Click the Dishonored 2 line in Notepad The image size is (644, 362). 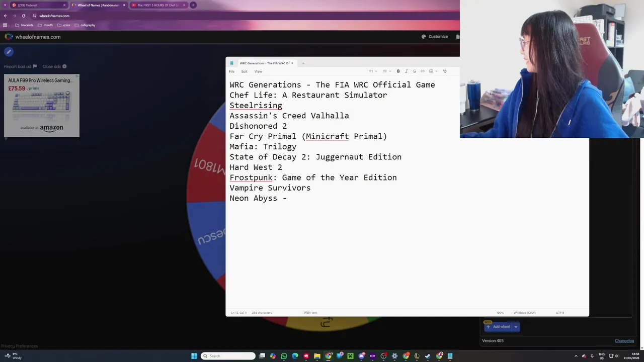click(x=258, y=126)
